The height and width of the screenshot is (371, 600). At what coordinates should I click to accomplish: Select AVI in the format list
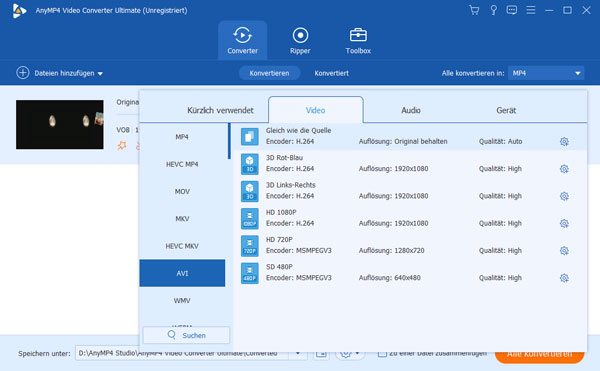click(x=182, y=273)
